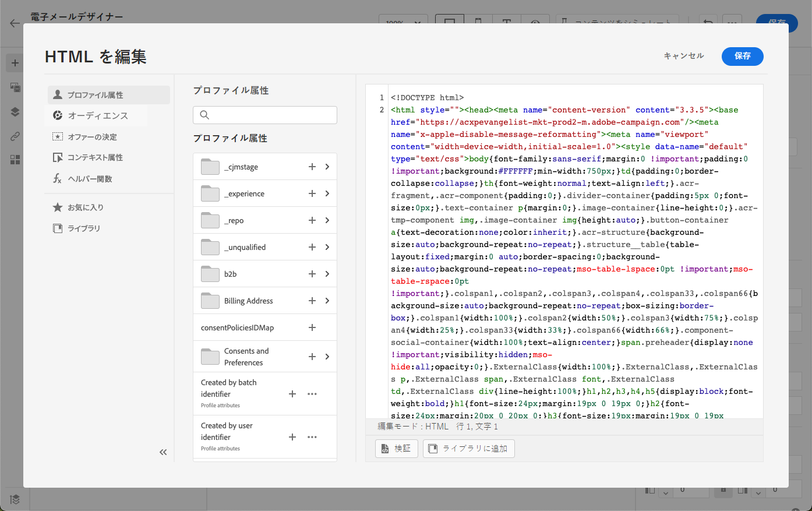
Task: Expand the _experience folder chevron
Action: point(327,193)
